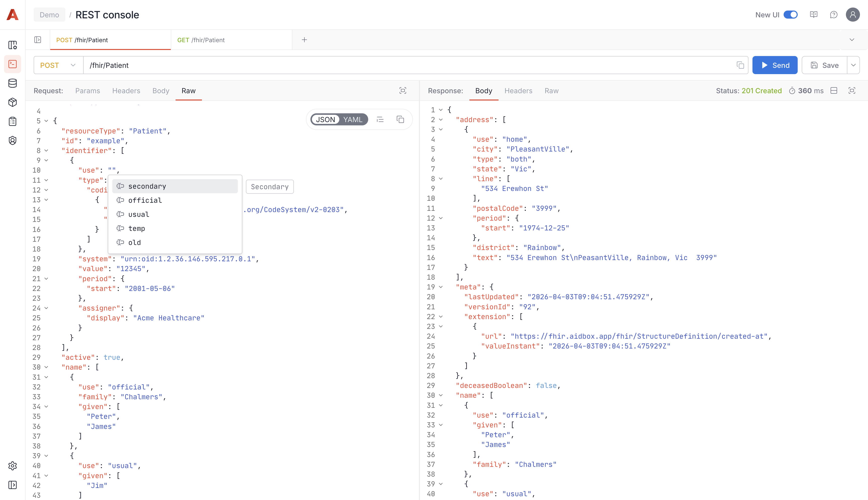Click the format code icon in the editor
Viewport: 868px width, 500px height.
(380, 120)
